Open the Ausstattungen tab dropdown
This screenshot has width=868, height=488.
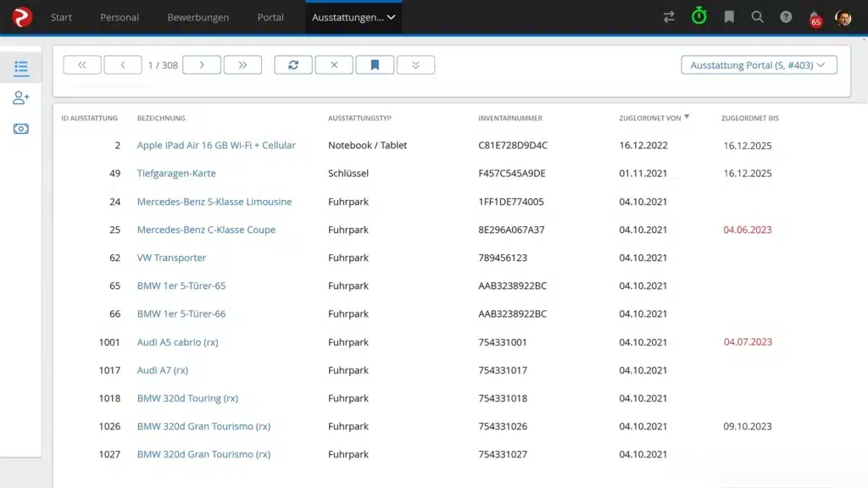point(353,17)
